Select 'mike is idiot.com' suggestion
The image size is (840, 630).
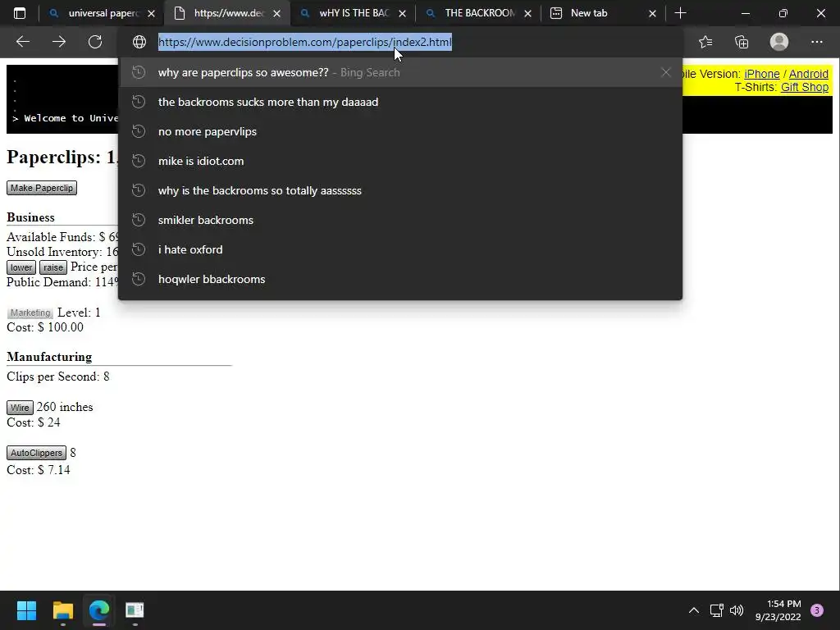(400, 161)
